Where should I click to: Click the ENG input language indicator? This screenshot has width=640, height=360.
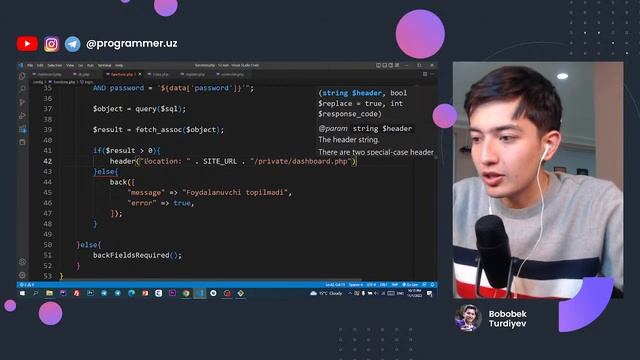tap(400, 293)
